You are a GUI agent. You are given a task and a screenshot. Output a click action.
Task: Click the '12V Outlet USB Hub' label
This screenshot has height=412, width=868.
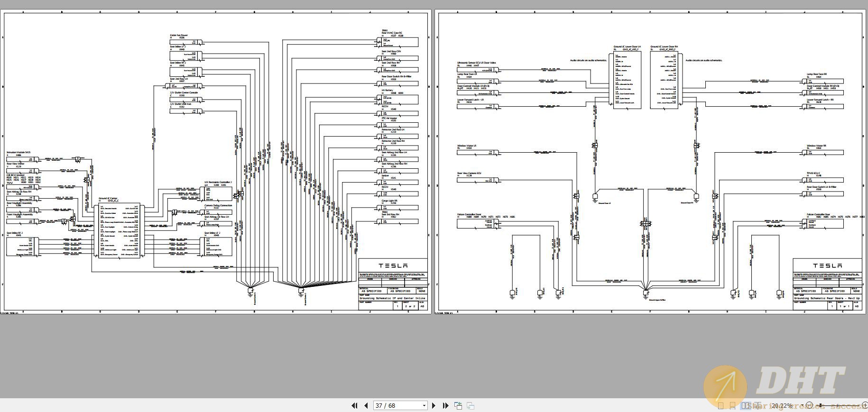[181, 104]
